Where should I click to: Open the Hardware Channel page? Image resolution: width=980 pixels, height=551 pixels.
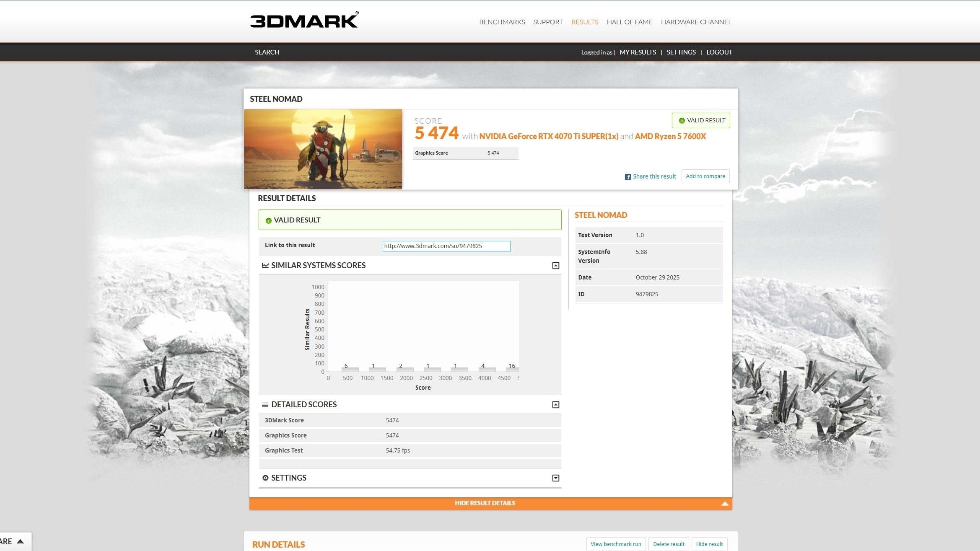coord(696,22)
